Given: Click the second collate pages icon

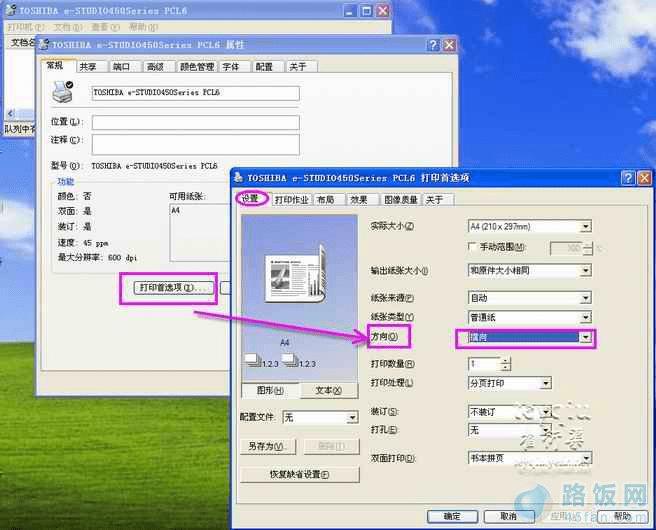Looking at the screenshot, I should [x=290, y=359].
